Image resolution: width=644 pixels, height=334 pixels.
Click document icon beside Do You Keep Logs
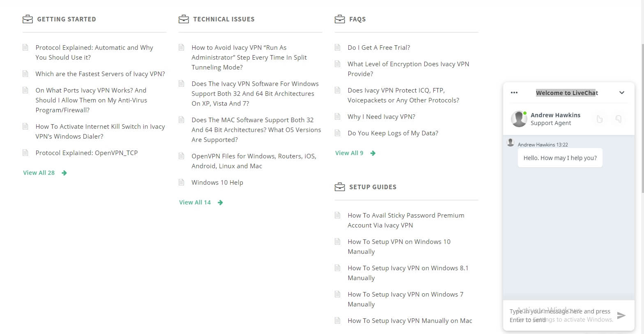coord(338,133)
